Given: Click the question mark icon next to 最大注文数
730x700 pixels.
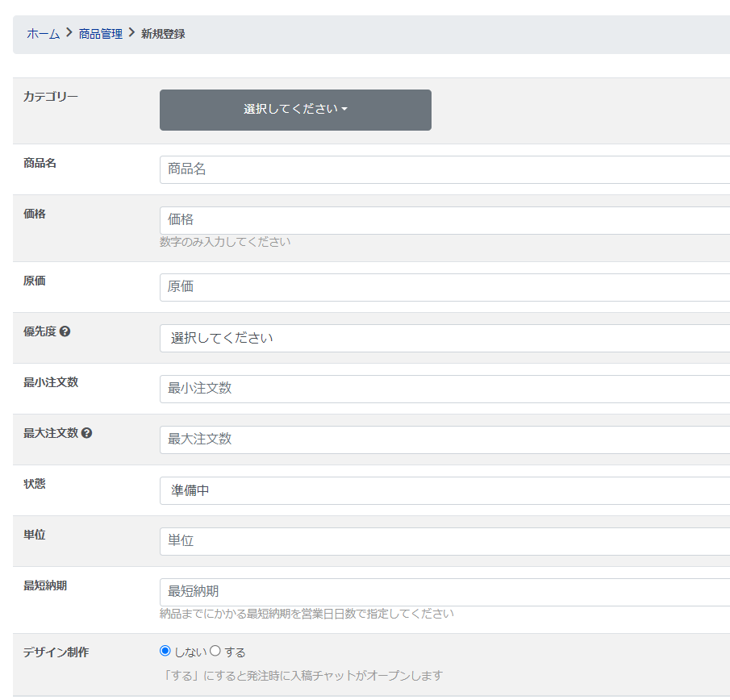Looking at the screenshot, I should coord(87,433).
